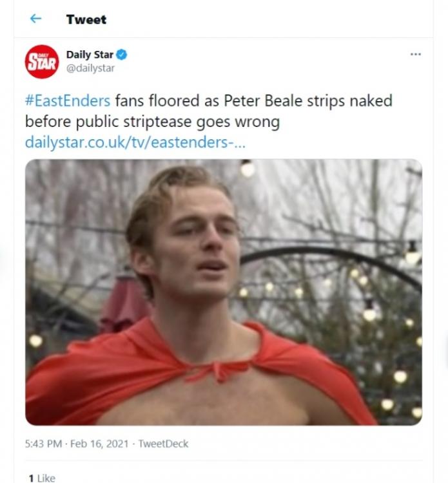Open the #EastEnders hashtag

click(x=68, y=101)
